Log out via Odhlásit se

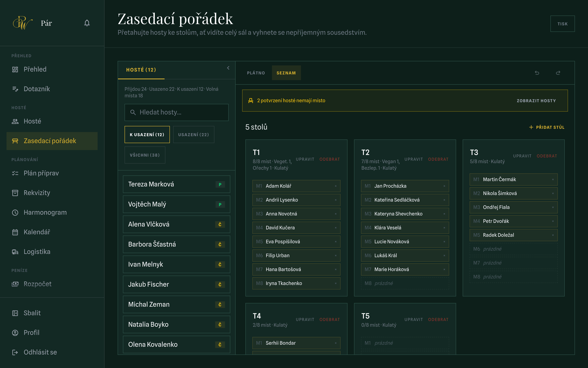(x=52, y=352)
